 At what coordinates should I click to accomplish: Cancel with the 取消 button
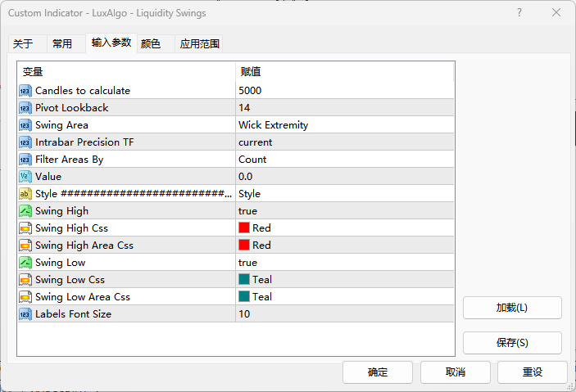coord(456,372)
